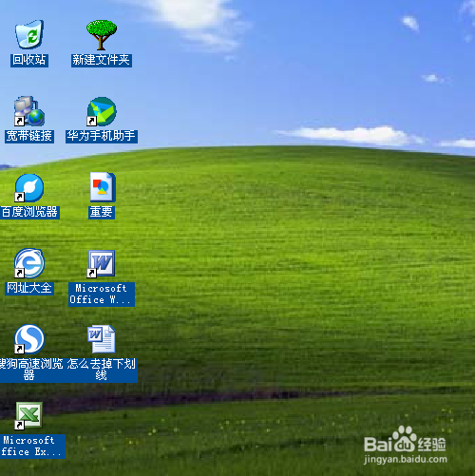Launch the 华为手机助手 icon

[x=102, y=111]
